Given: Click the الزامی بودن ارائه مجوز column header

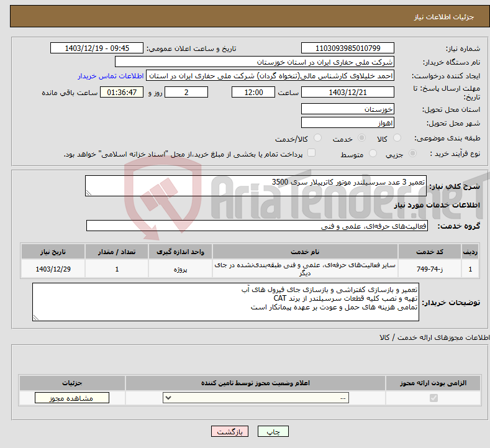Looking at the screenshot, I should pyautogui.click(x=433, y=383).
